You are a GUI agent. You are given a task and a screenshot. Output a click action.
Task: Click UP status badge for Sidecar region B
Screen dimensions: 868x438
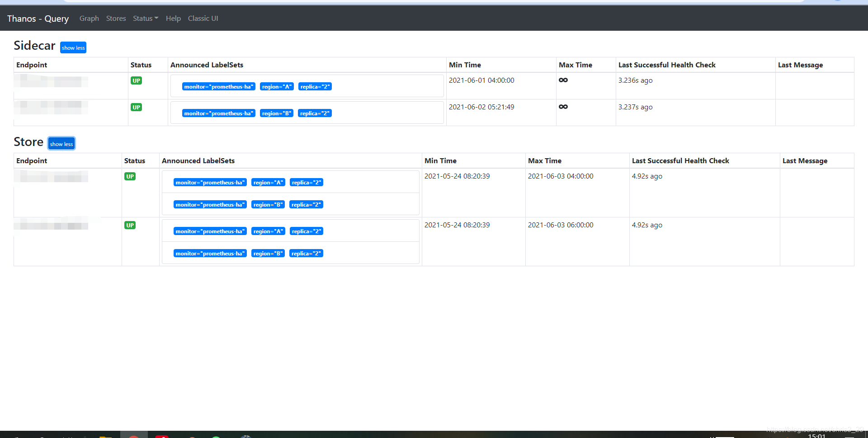click(x=136, y=108)
